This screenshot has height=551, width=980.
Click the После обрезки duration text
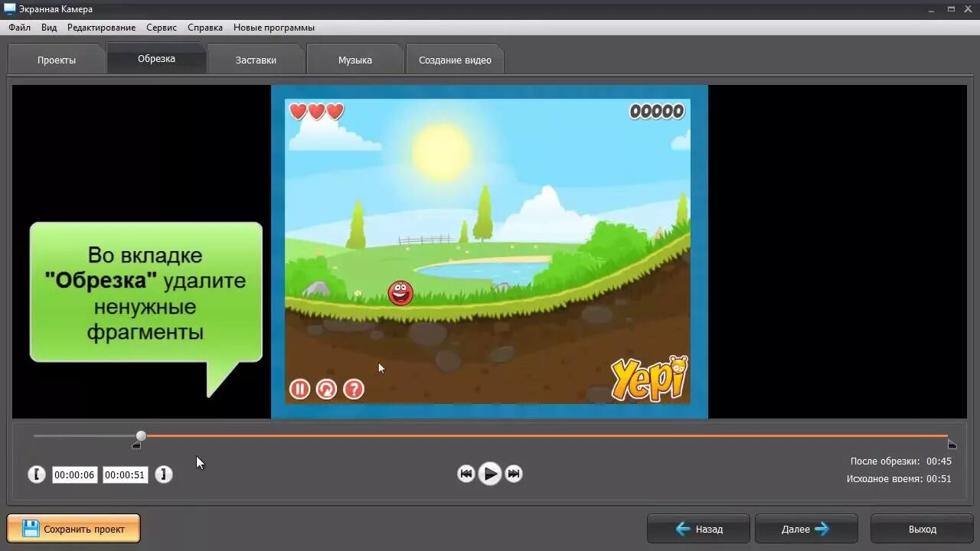tap(900, 461)
